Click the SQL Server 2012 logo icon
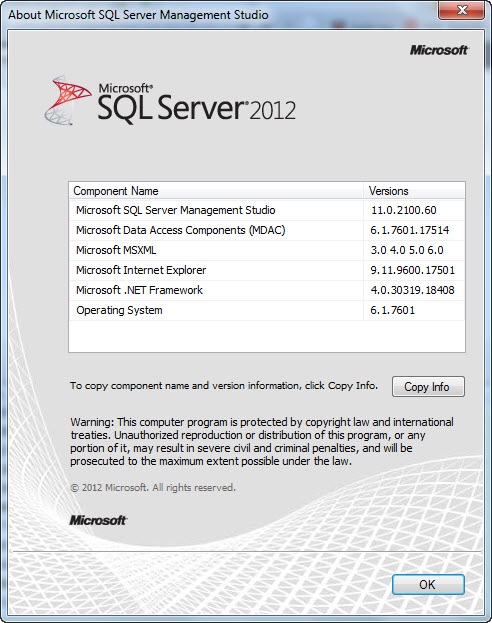This screenshot has height=623, width=492. (x=68, y=101)
